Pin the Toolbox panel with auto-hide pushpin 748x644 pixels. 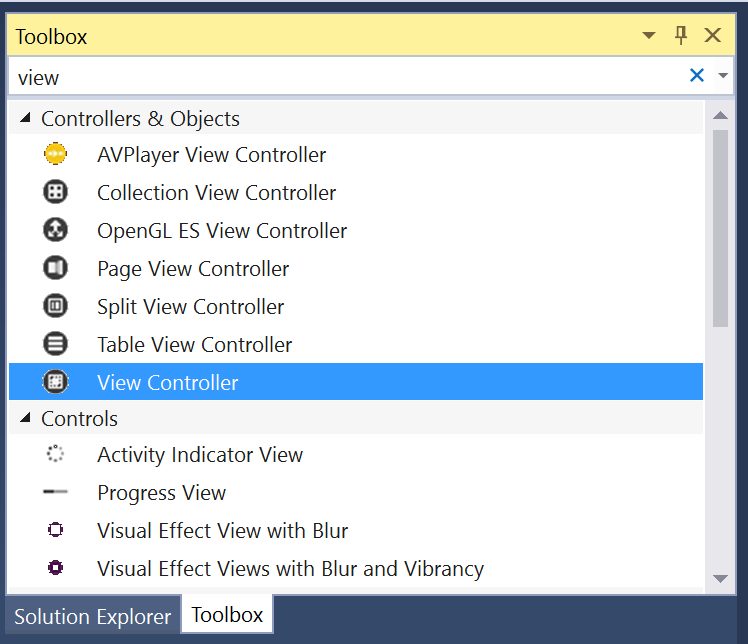coord(681,35)
